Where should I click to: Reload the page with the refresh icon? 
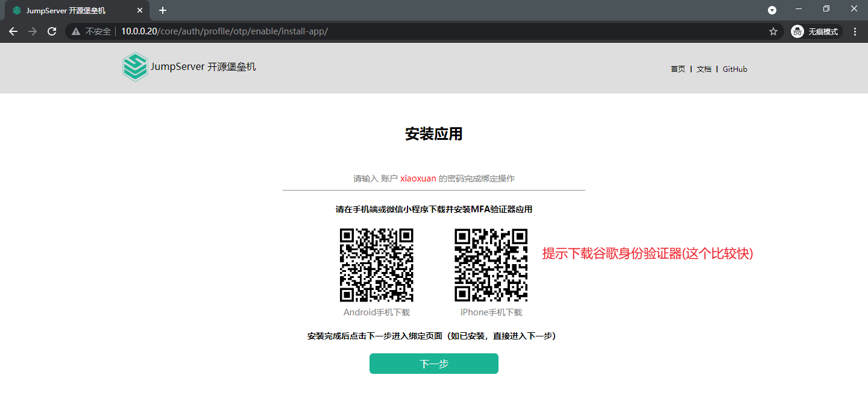click(52, 31)
